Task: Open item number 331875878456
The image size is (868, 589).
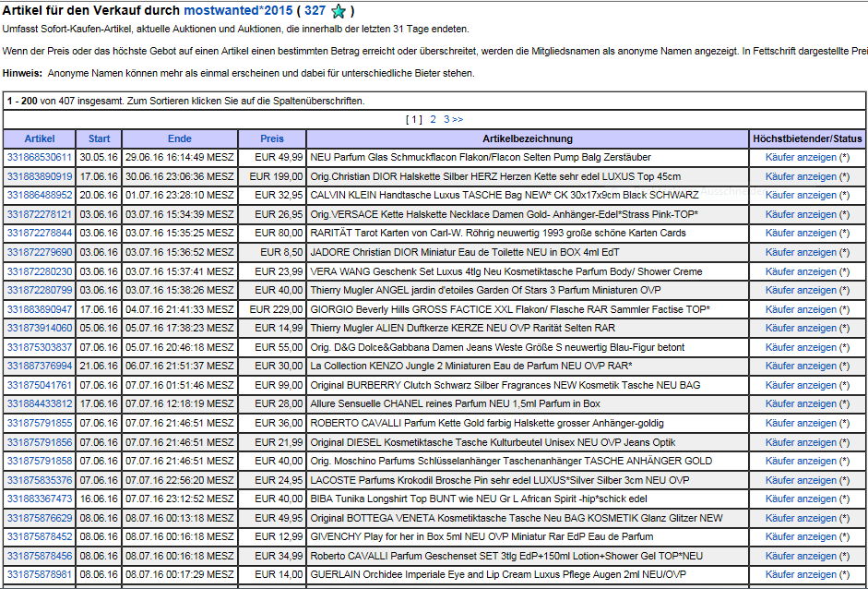Action: tap(40, 556)
